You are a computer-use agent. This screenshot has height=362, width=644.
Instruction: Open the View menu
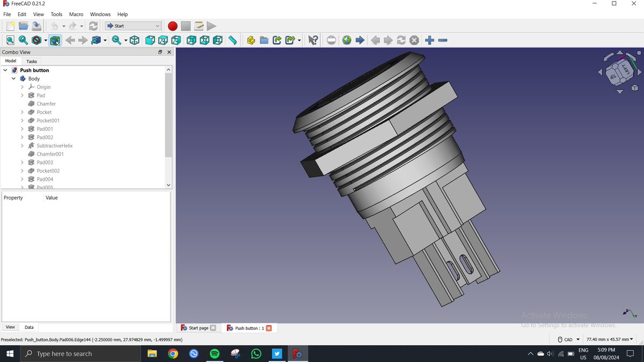39,14
